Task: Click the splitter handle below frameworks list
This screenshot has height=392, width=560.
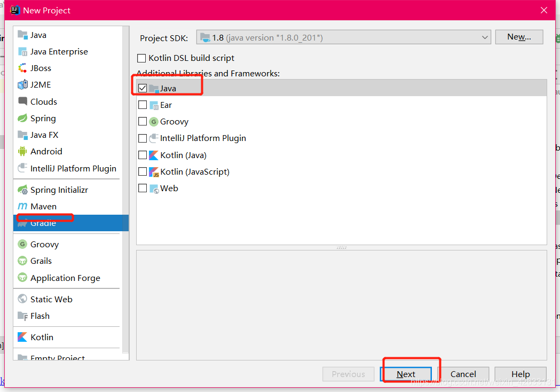Action: click(342, 247)
